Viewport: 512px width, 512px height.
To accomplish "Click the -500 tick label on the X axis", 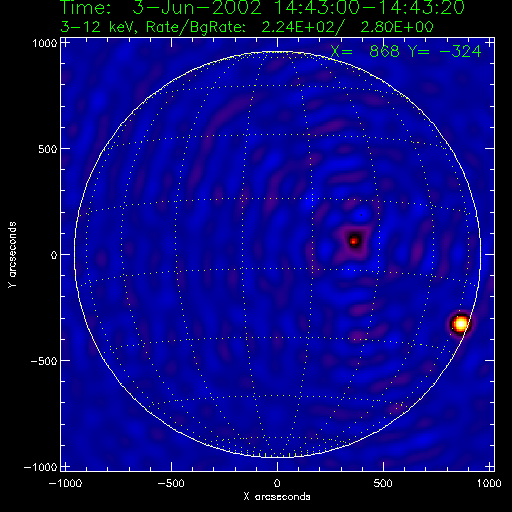I will [x=170, y=483].
